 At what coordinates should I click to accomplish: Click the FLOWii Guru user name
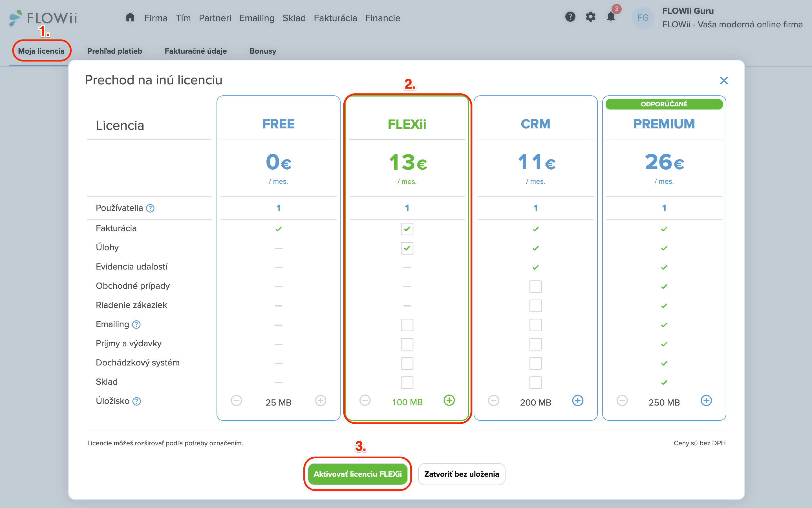(x=688, y=11)
